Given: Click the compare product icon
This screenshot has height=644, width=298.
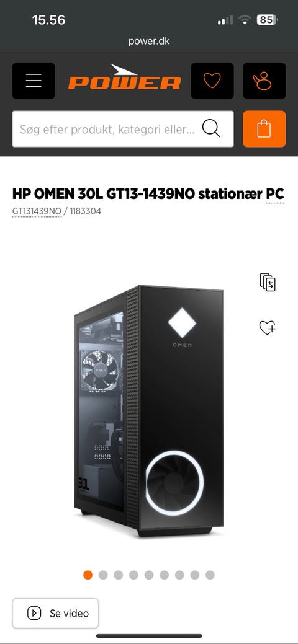Looking at the screenshot, I should (x=268, y=282).
